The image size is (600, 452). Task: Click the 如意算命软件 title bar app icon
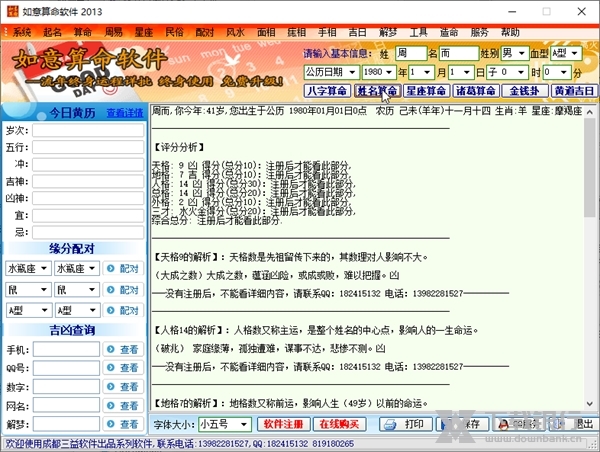13,11
